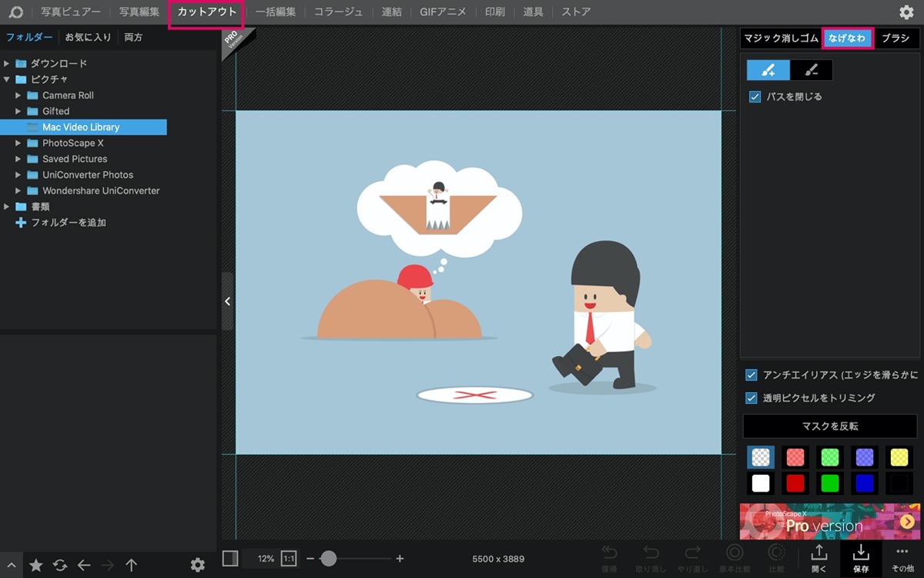Adjust the zoom slider handle
924x578 pixels.
click(329, 558)
